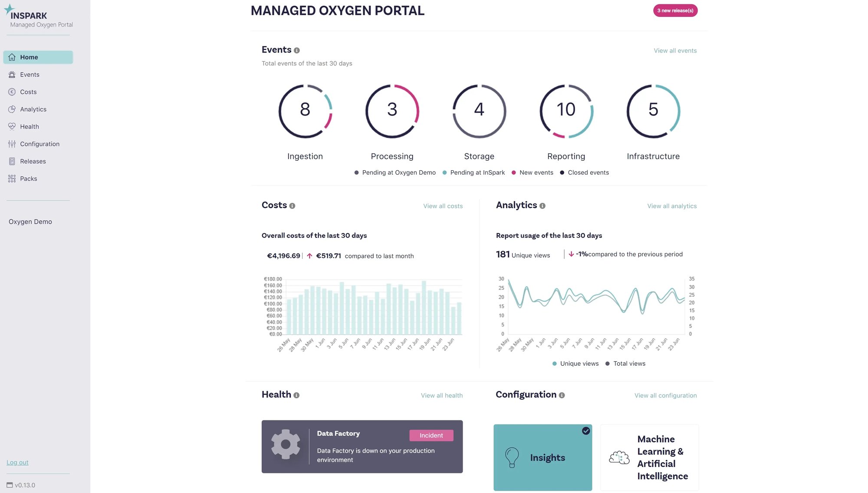Click the info icon beside Analytics heading
868x493 pixels.
pos(542,206)
